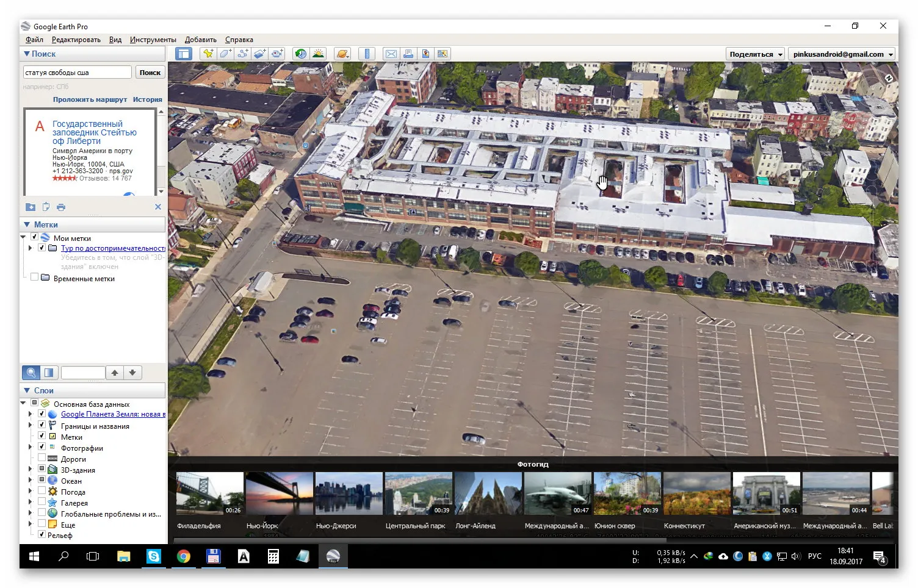Viewport: 918px width, 588px height.
Task: Uncheck the Границы и названия layer
Action: [x=42, y=426]
